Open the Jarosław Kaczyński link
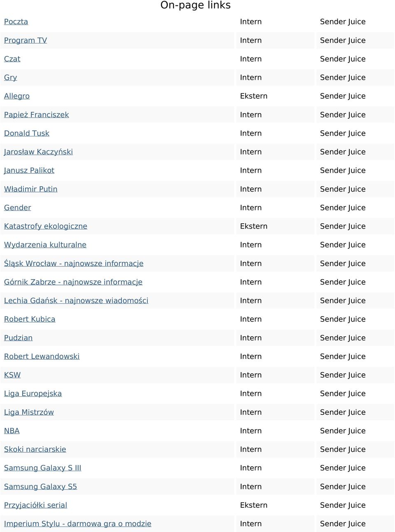 (x=38, y=152)
